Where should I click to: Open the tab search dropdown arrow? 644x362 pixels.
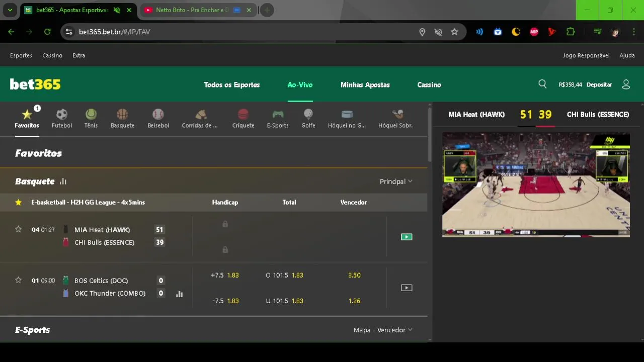(10, 10)
